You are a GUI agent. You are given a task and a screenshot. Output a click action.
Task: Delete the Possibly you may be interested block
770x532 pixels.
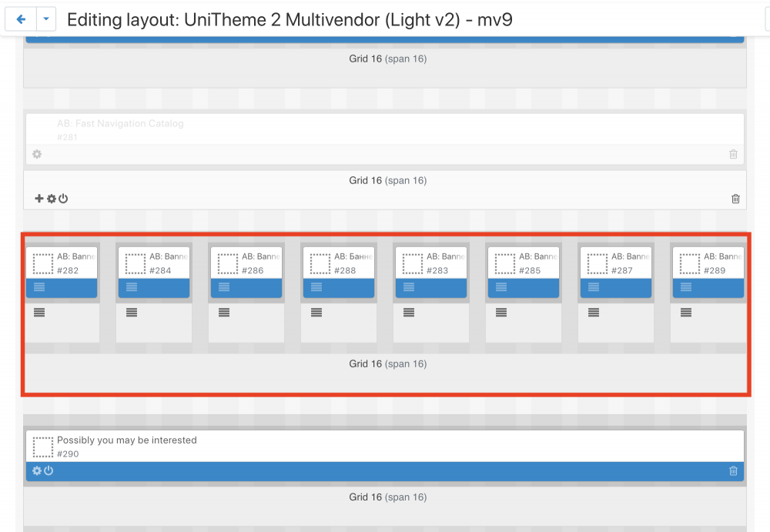pos(733,471)
